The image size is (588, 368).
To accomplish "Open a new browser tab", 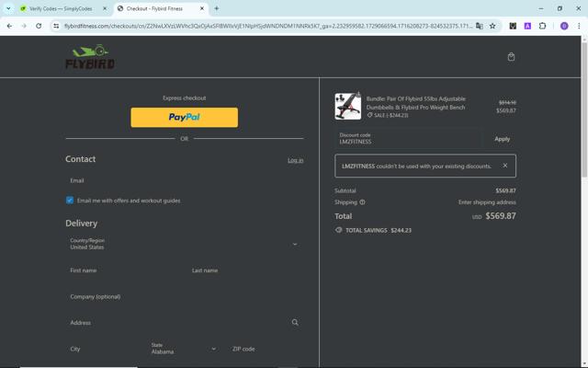I will pyautogui.click(x=217, y=8).
